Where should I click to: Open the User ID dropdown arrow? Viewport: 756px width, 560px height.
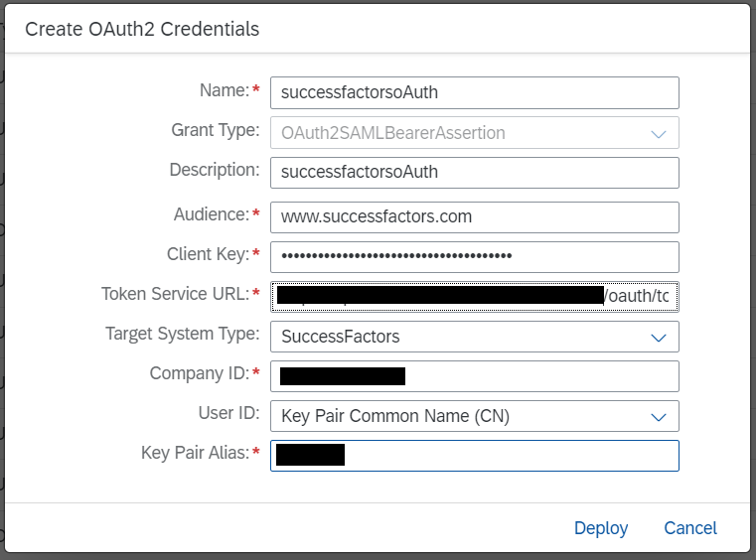pos(658,417)
